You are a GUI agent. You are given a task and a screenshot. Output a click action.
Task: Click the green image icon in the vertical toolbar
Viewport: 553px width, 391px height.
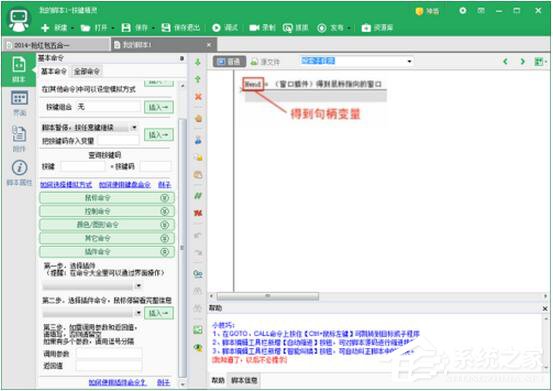click(x=198, y=330)
